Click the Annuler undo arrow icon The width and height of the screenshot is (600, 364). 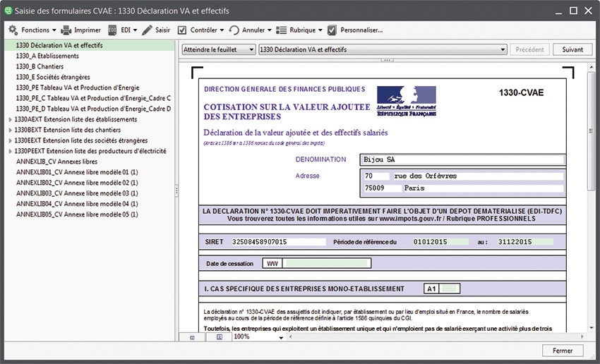pos(234,30)
